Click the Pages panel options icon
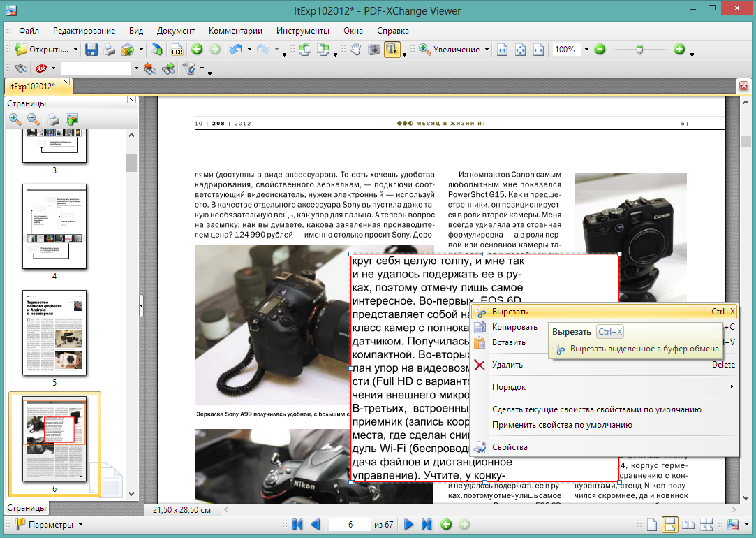 point(72,119)
